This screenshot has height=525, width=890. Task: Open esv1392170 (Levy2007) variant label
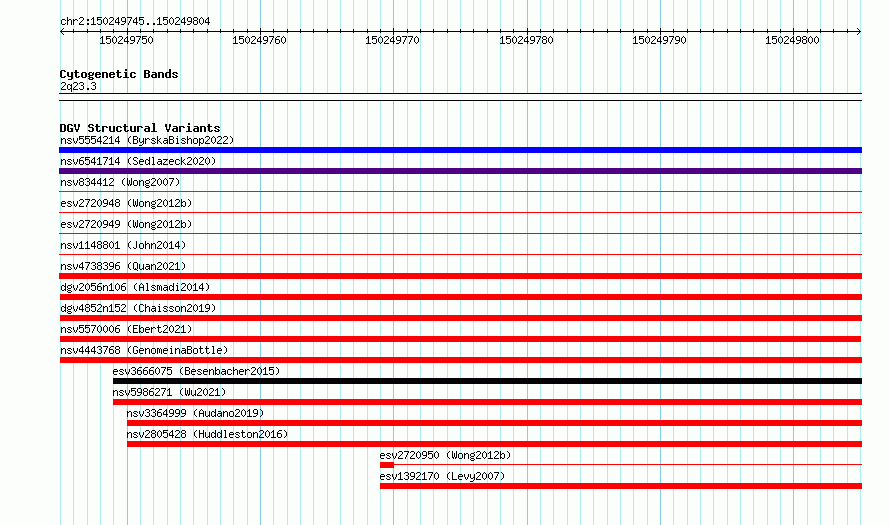442,476
